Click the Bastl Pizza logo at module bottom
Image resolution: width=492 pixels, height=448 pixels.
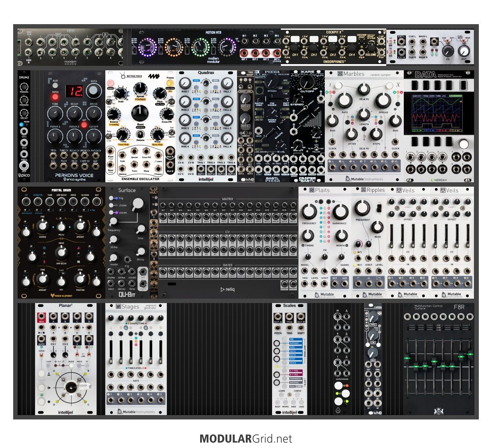[x=272, y=179]
